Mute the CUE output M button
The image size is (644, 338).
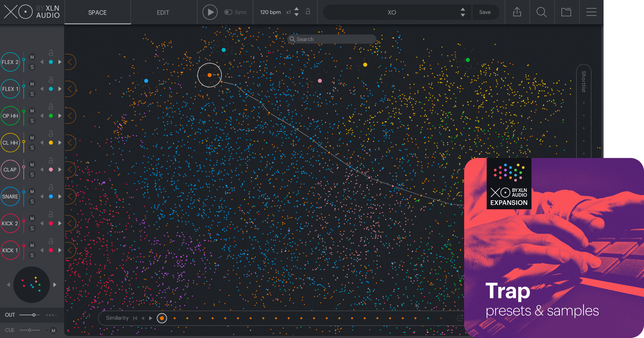pos(53,331)
